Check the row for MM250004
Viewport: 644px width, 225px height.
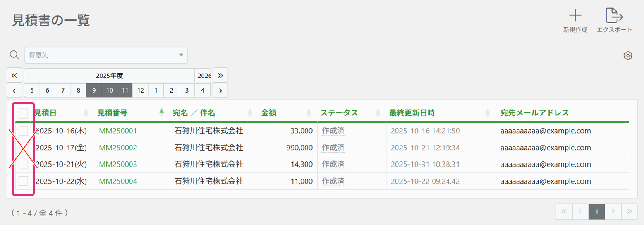pyautogui.click(x=24, y=181)
